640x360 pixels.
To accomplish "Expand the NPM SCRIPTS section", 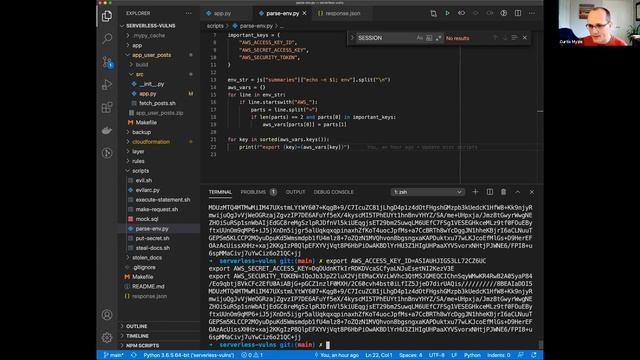I will click(x=142, y=345).
